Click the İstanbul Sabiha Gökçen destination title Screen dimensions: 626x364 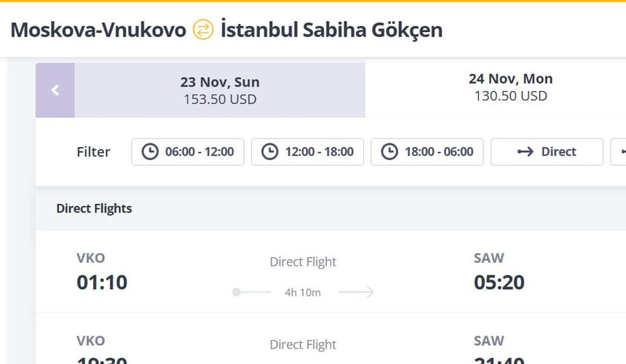[331, 30]
